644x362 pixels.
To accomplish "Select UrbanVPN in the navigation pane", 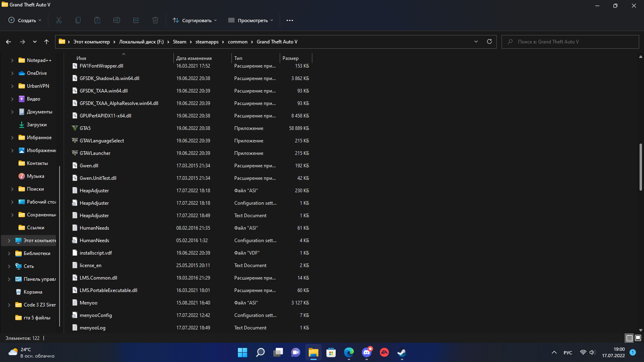I will 38,86.
